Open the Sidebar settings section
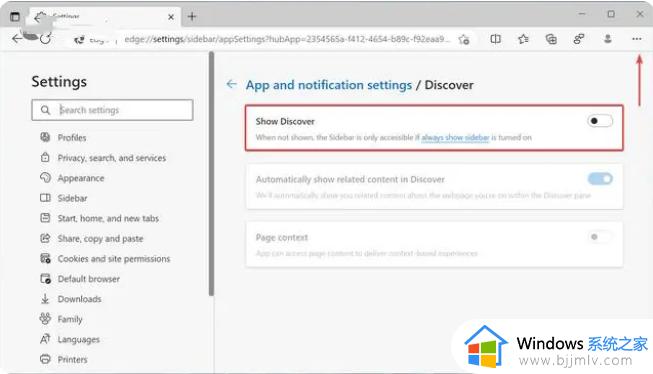This screenshot has width=653, height=374. [x=72, y=198]
